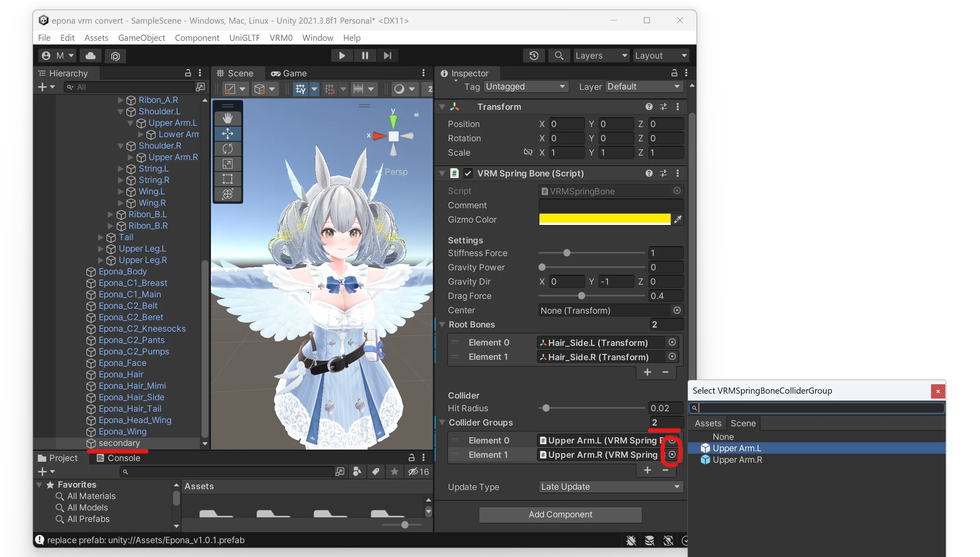Click search by label icon in Project
The height and width of the screenshot is (557, 980).
pos(376,472)
